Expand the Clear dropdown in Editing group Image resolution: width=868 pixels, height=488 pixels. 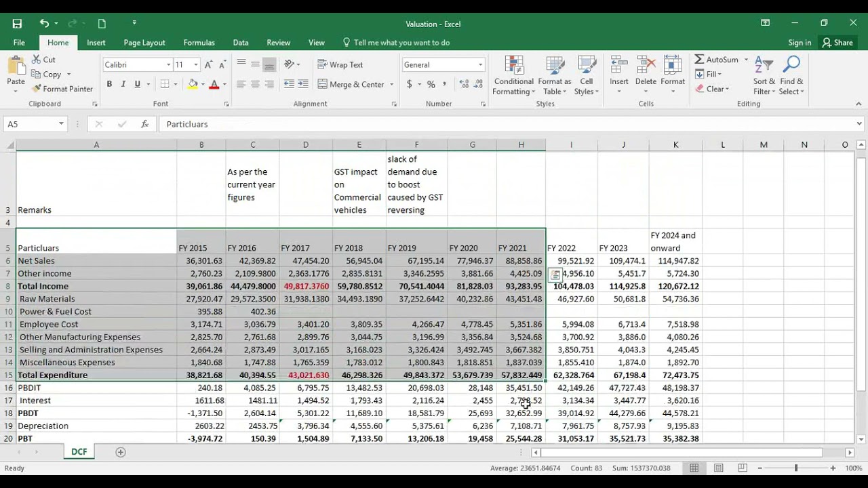click(x=727, y=89)
